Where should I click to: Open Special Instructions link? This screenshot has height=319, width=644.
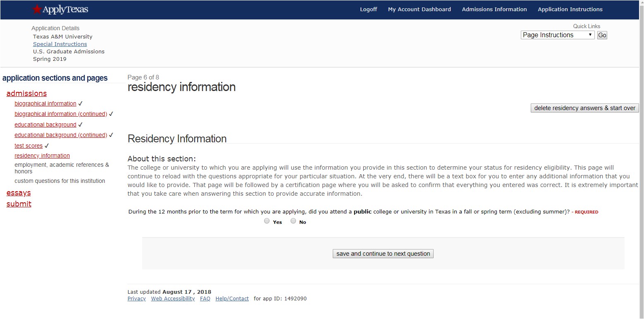(x=59, y=44)
